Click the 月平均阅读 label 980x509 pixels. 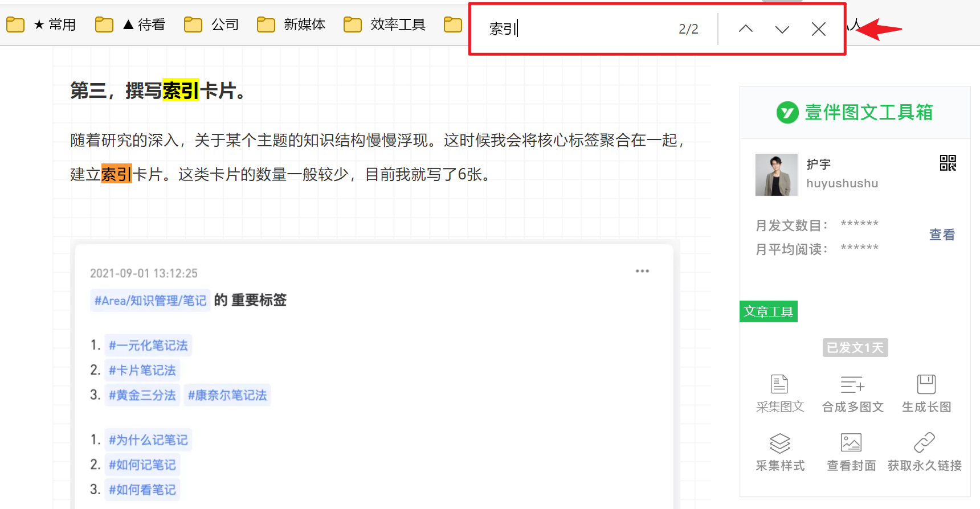[792, 249]
